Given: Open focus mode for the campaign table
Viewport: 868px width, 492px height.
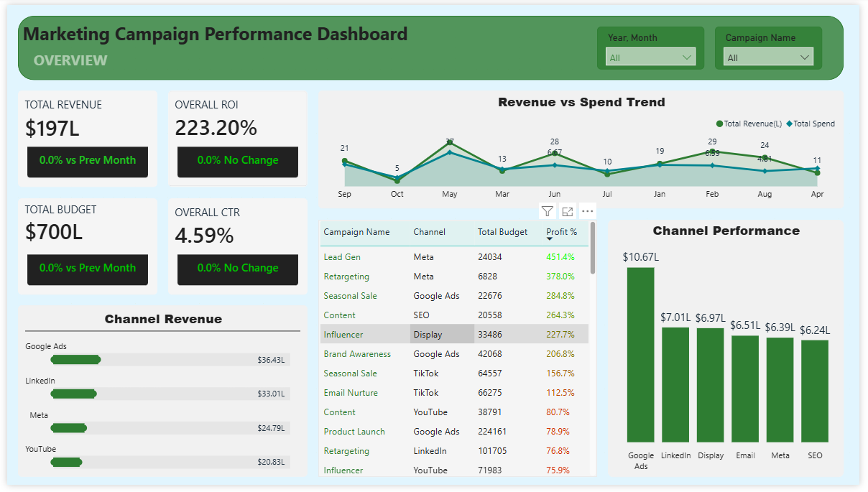Looking at the screenshot, I should click(x=568, y=211).
